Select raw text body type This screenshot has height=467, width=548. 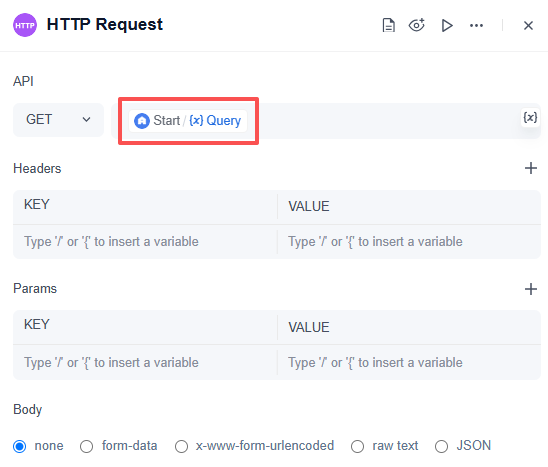[x=358, y=446]
